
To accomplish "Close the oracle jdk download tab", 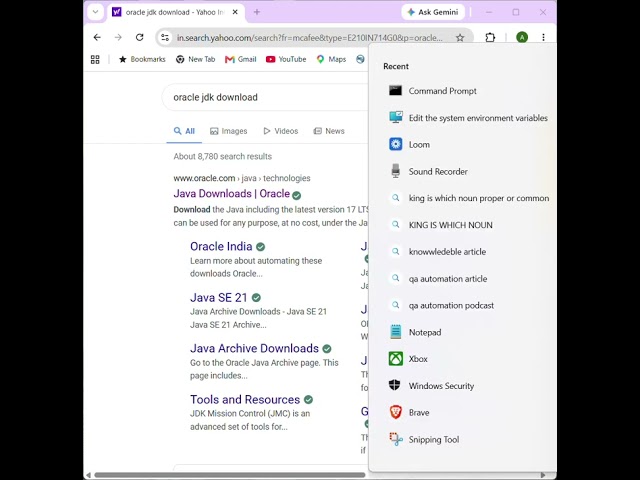I will [235, 12].
